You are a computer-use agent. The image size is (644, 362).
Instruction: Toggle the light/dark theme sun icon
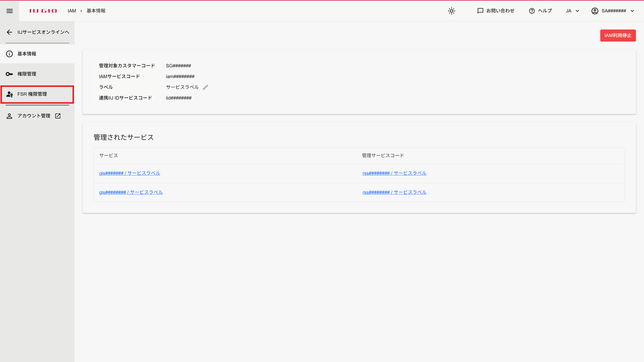point(451,11)
